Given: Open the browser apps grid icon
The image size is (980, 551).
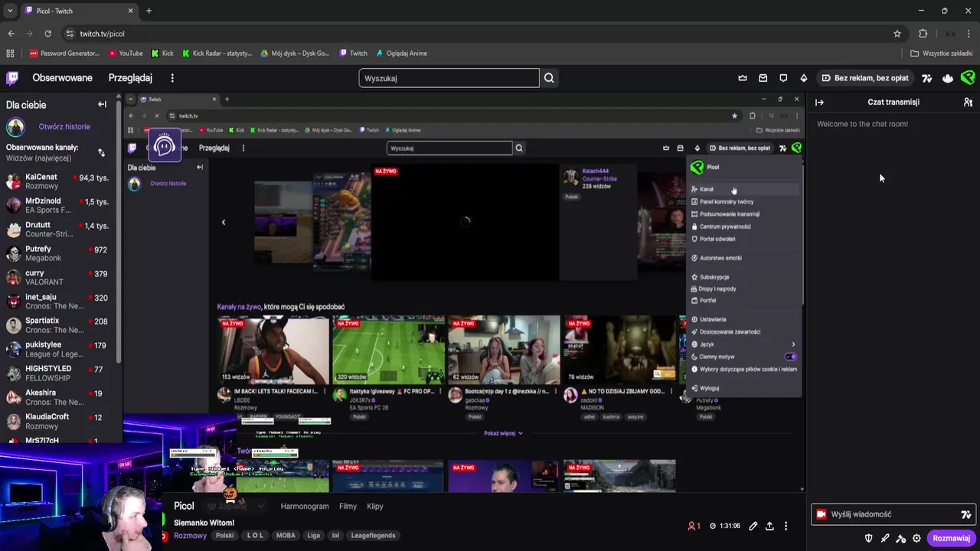Looking at the screenshot, I should click(x=10, y=54).
